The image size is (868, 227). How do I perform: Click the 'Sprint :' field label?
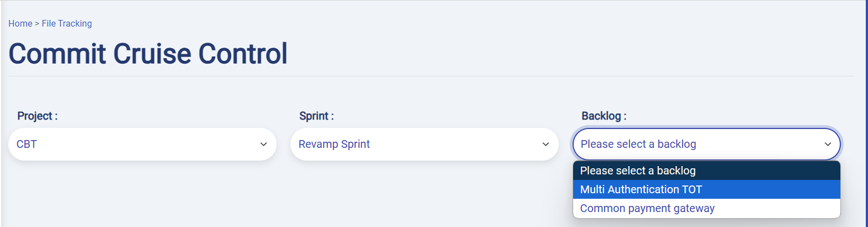(x=316, y=116)
